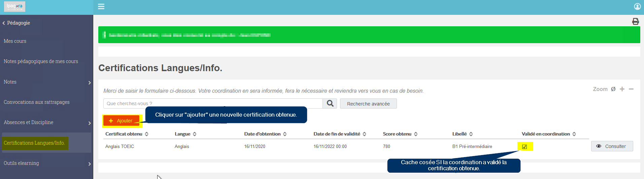Click the magnifier search icon button

click(x=330, y=103)
